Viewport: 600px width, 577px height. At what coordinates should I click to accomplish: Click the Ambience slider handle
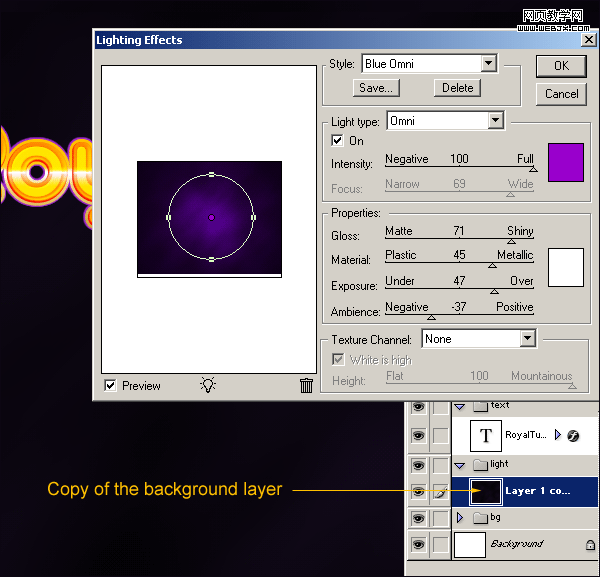[431, 317]
